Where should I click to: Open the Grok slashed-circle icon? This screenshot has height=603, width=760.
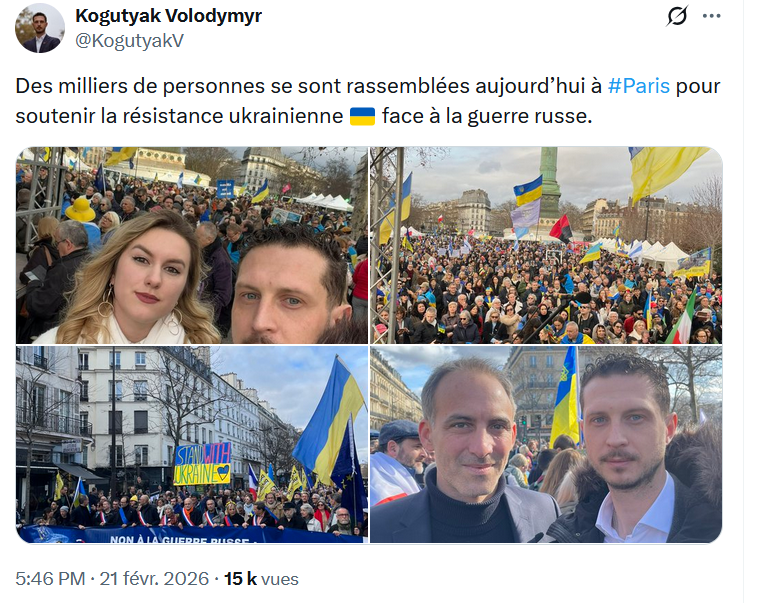[677, 16]
